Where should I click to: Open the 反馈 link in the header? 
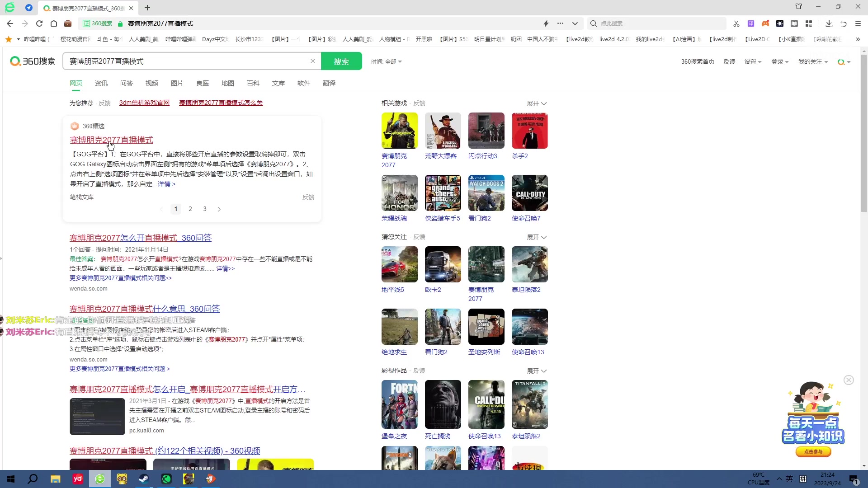729,61
